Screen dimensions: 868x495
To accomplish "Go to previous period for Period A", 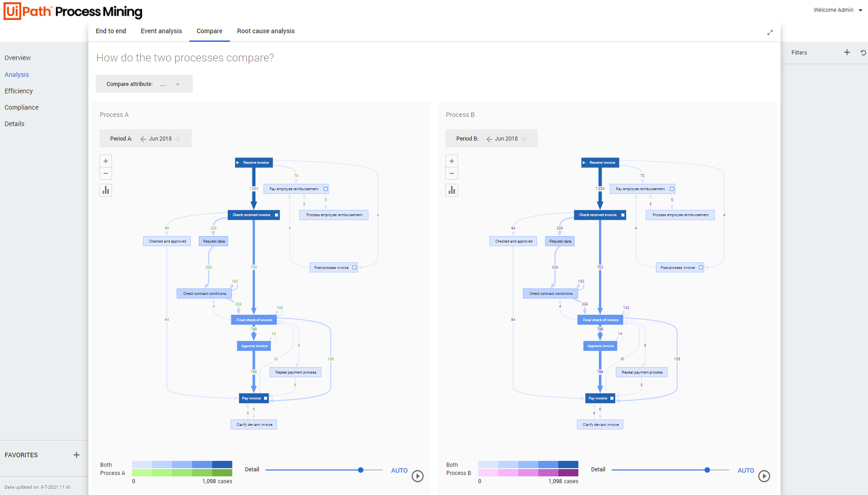I will pos(143,139).
